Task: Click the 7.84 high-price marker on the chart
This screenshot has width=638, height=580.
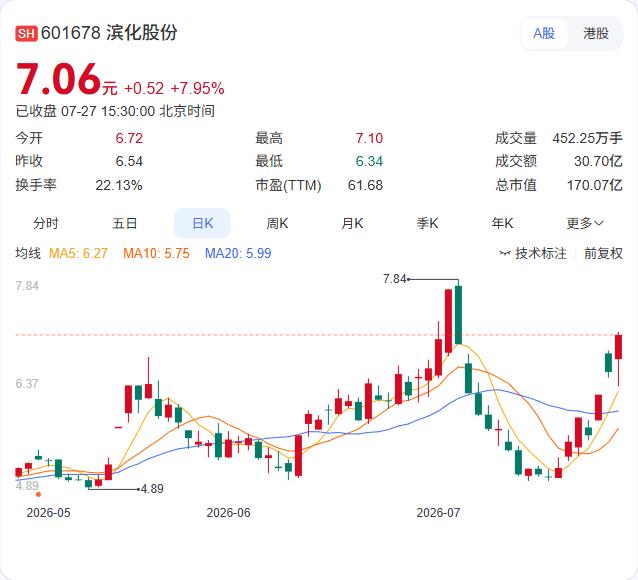Action: click(395, 279)
